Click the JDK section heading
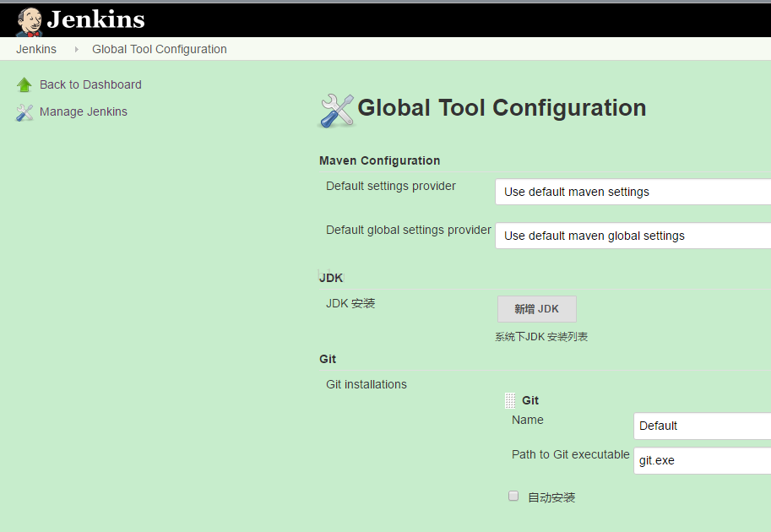Image resolution: width=771 pixels, height=532 pixels. click(x=331, y=278)
